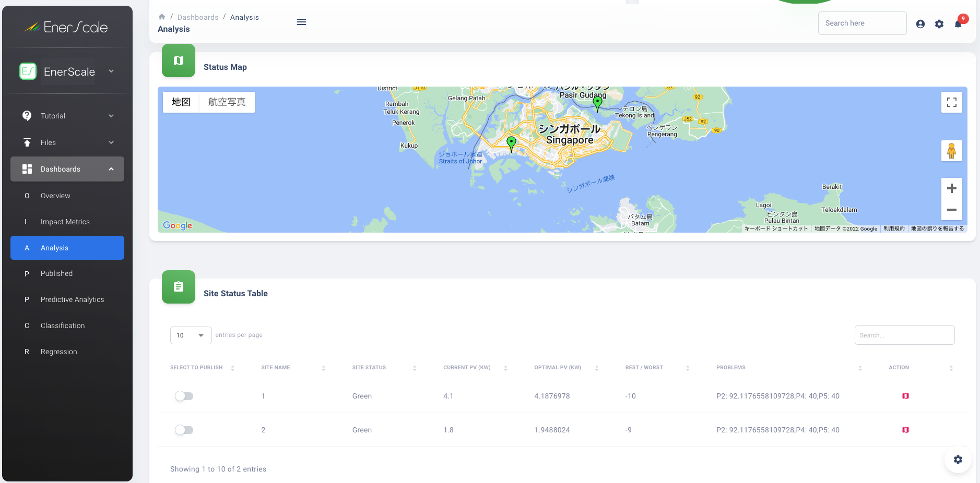Viewport: 980px width, 483px height.
Task: Click the Tutorial question mark icon
Action: 27,115
